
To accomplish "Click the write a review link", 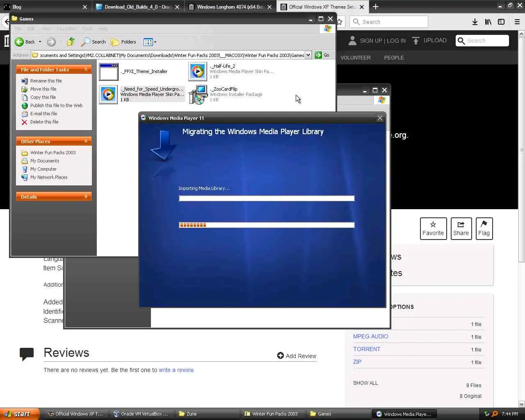I will point(176,370).
